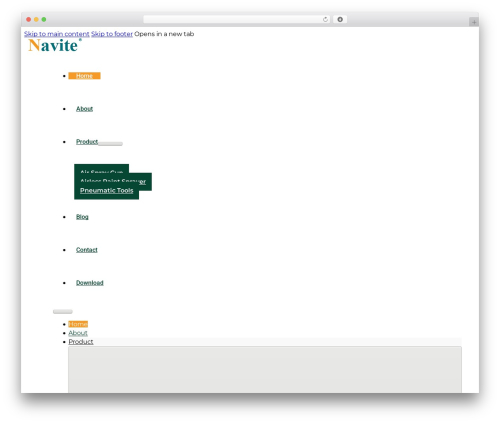Toggle the mobile menu button
Viewport: 500px width, 423px height.
coord(63,312)
